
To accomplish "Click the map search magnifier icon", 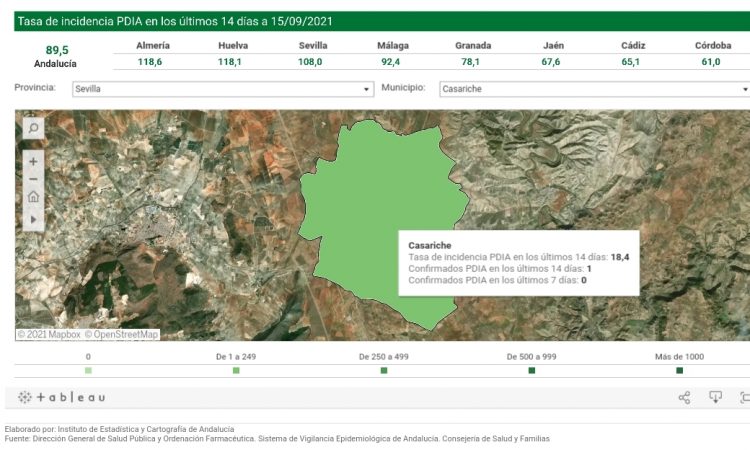I will point(33,128).
